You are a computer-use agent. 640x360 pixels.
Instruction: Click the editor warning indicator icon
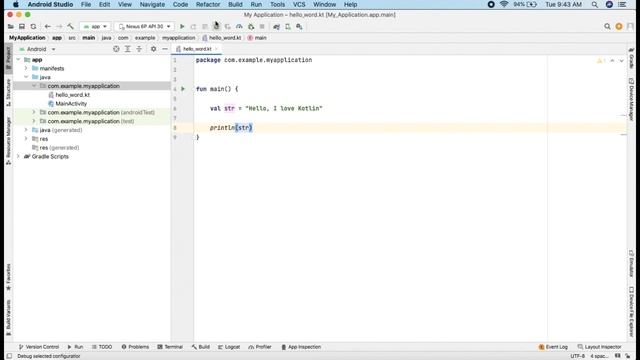[600, 61]
